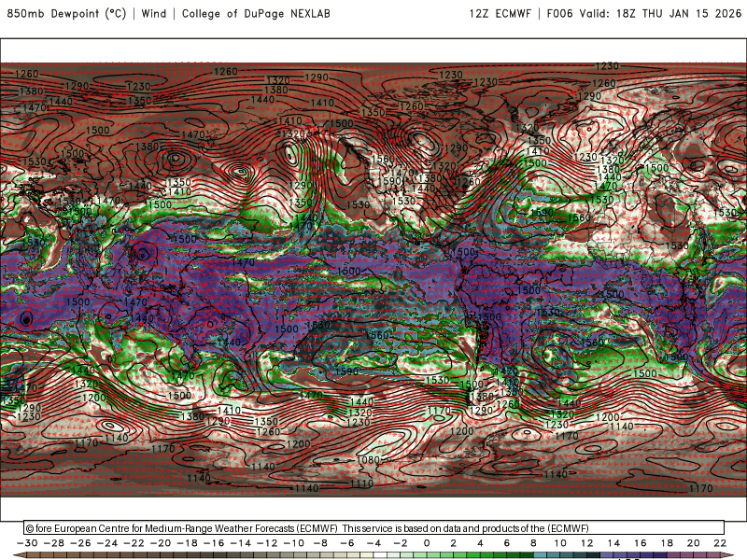
Task: Click the -2 value on the color scale
Action: (x=401, y=543)
